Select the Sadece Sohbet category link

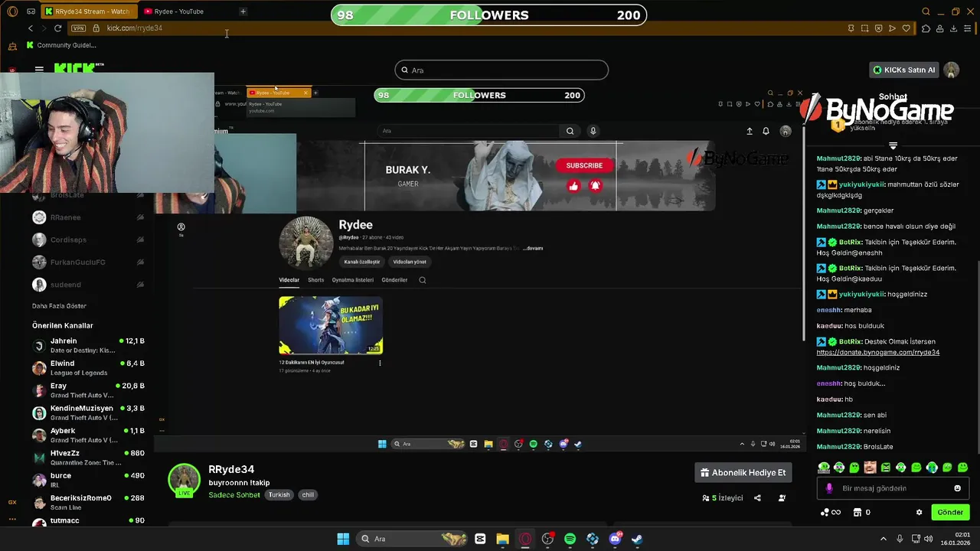(x=234, y=495)
